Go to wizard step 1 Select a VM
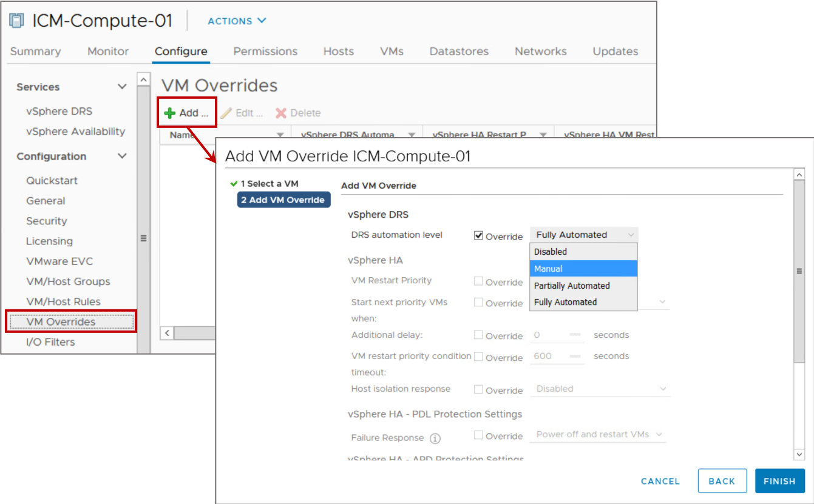Image resolution: width=814 pixels, height=504 pixels. click(270, 183)
